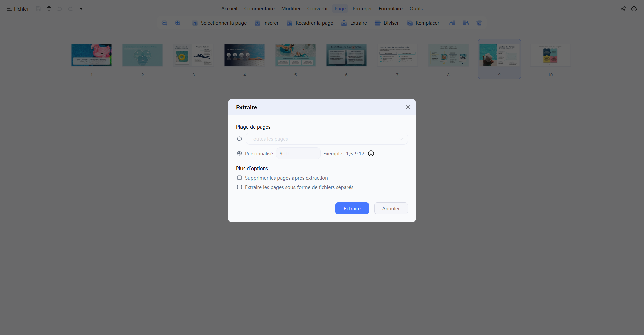Select page 7 thumbnail
Screen dimensions: 644x335
[x=397, y=55]
